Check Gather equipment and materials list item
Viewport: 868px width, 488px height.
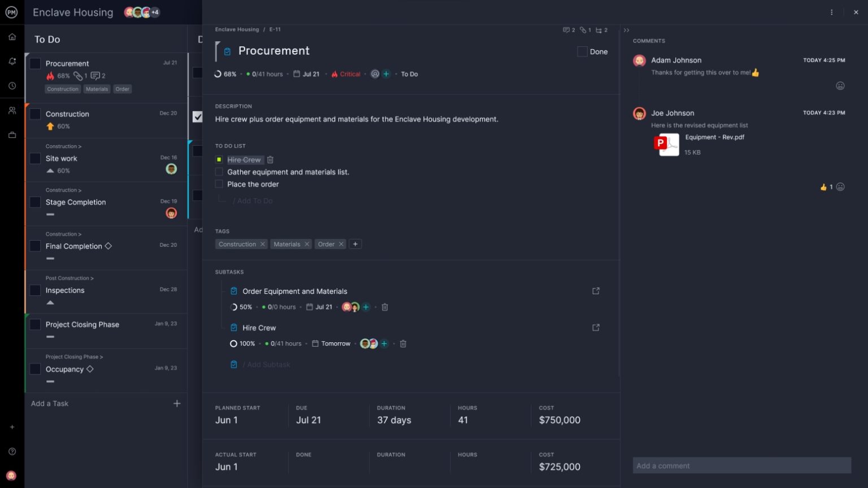tap(219, 172)
